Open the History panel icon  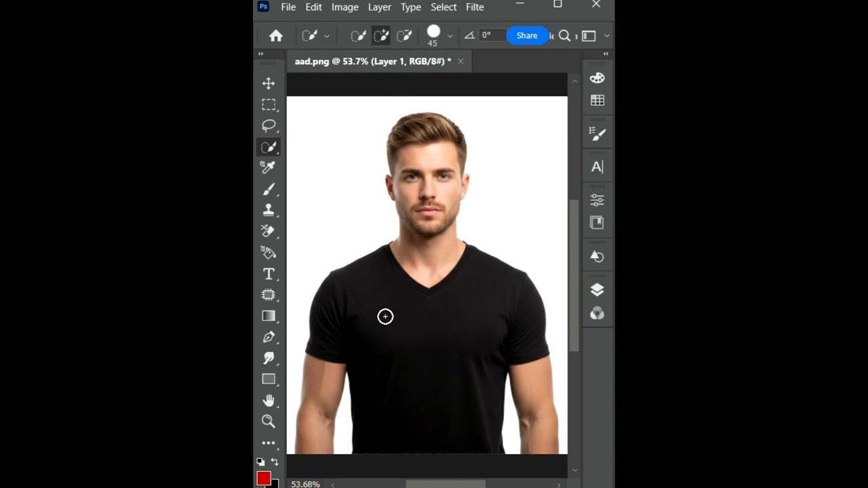click(x=597, y=256)
